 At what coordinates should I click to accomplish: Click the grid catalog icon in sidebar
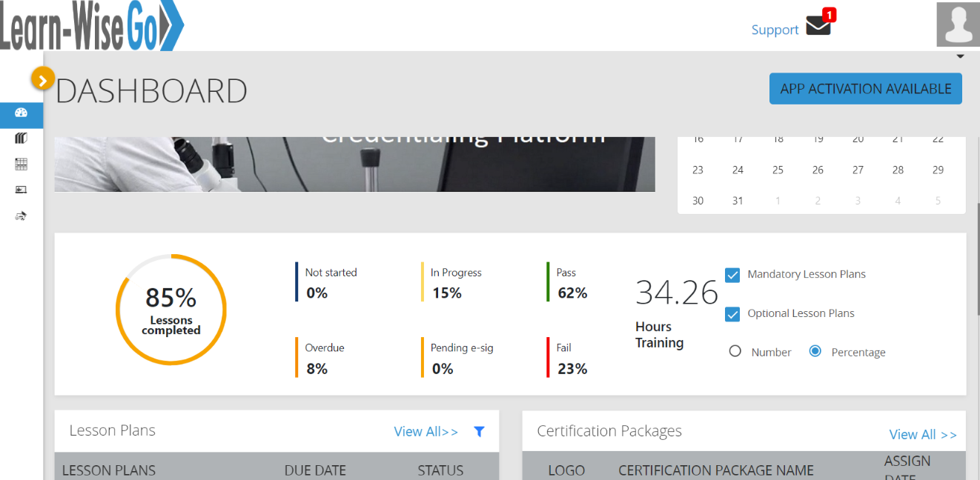pyautogui.click(x=21, y=164)
